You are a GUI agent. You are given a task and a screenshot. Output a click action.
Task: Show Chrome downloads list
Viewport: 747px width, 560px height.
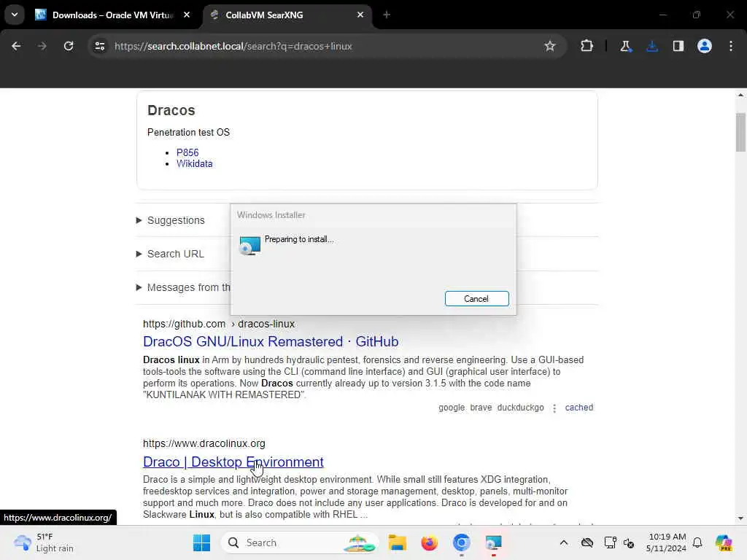pyautogui.click(x=651, y=46)
